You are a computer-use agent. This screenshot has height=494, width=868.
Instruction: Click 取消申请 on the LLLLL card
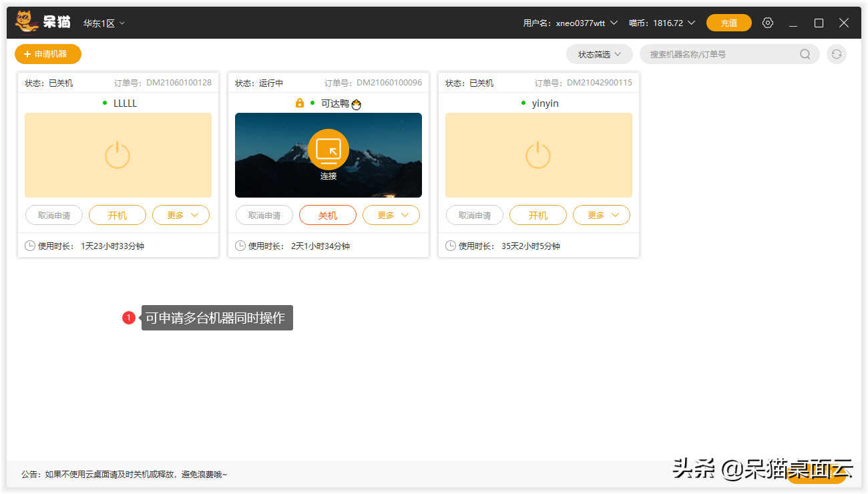point(54,215)
